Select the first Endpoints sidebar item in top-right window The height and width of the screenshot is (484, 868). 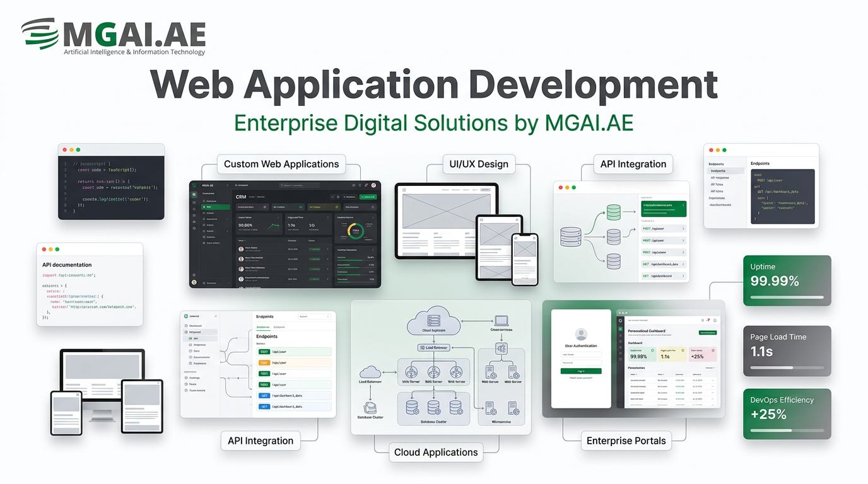[x=726, y=171]
